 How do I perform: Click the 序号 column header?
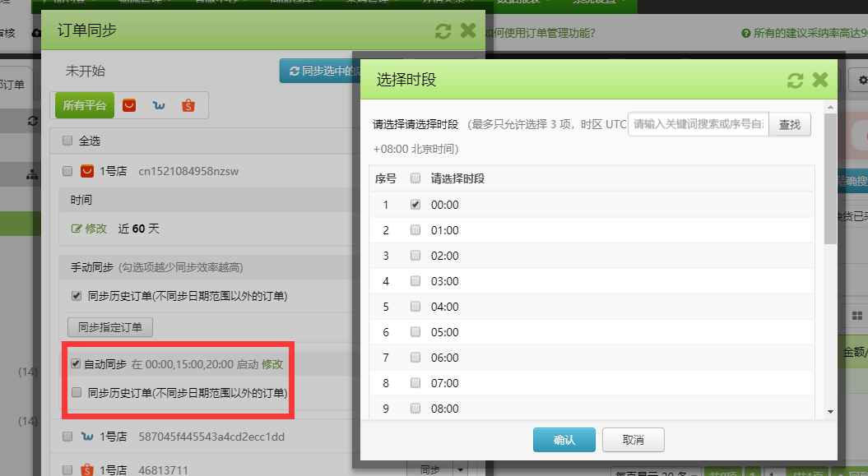386,178
